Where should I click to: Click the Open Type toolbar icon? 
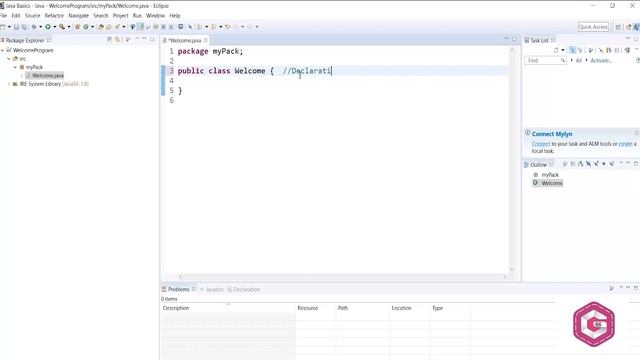click(100, 27)
